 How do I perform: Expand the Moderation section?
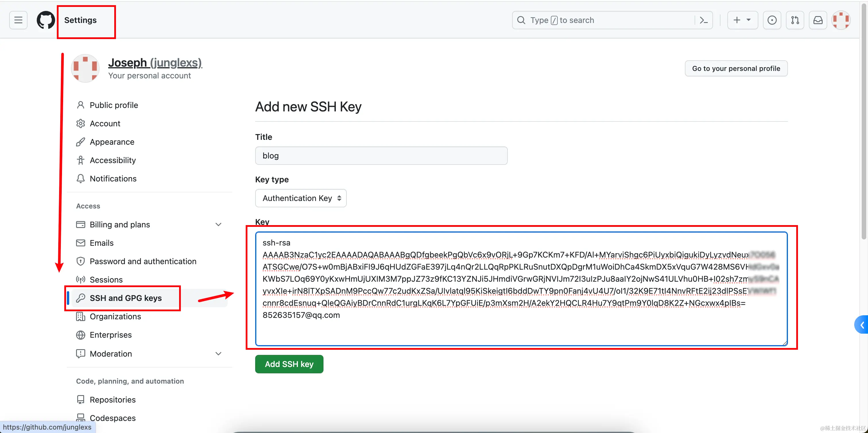click(x=218, y=353)
